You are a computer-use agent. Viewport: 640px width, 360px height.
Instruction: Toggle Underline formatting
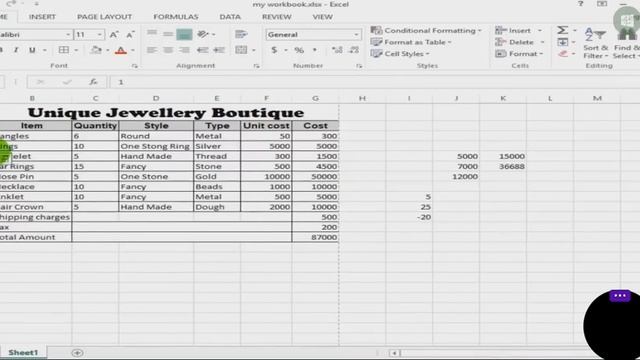(x=32, y=50)
